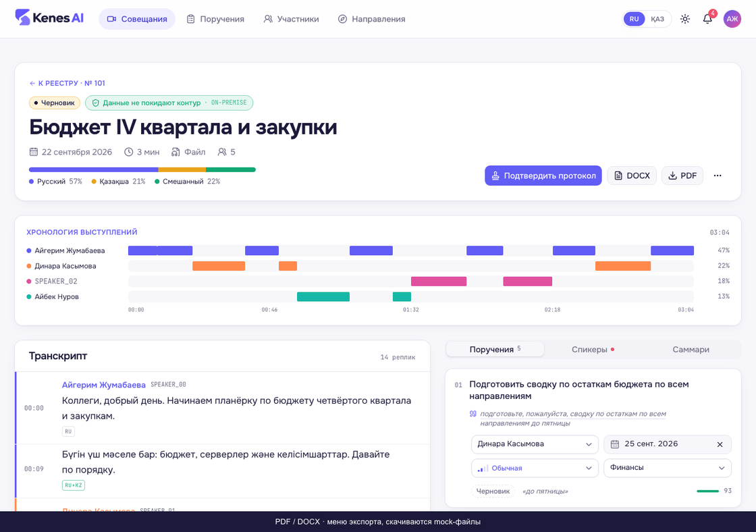Toggle light theme sun icon
This screenshot has width=756, height=532.
684,19
